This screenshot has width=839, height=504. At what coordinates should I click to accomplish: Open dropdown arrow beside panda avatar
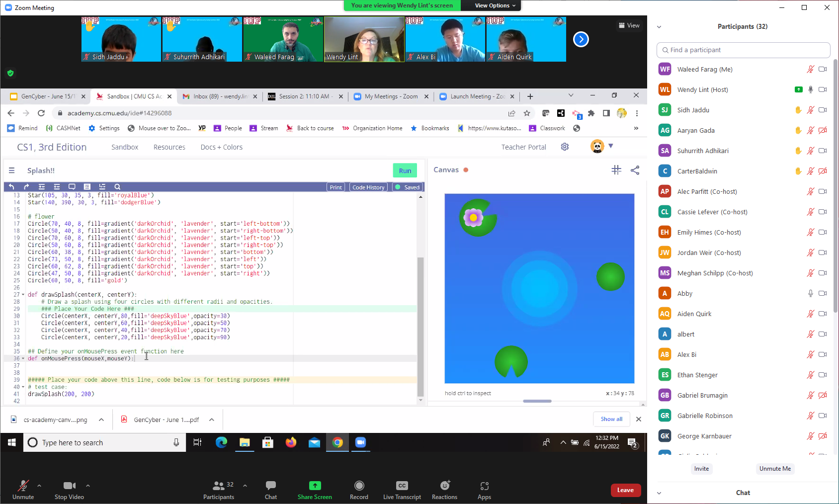[611, 146]
